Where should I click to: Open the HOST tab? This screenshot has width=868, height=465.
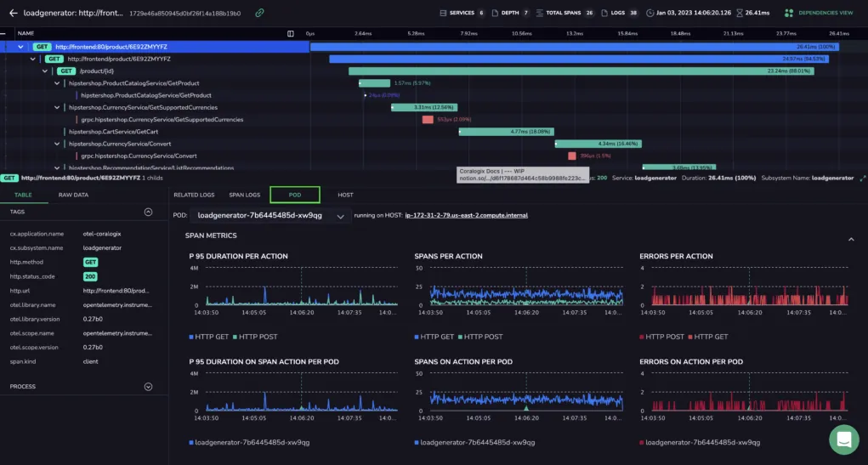345,195
